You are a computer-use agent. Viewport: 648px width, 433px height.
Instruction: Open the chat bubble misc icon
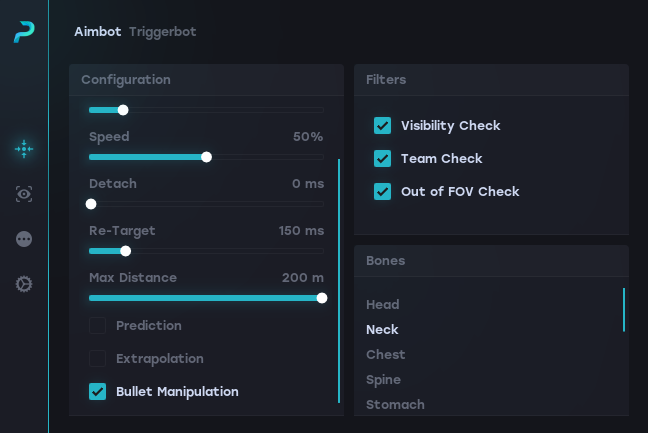[x=24, y=239]
